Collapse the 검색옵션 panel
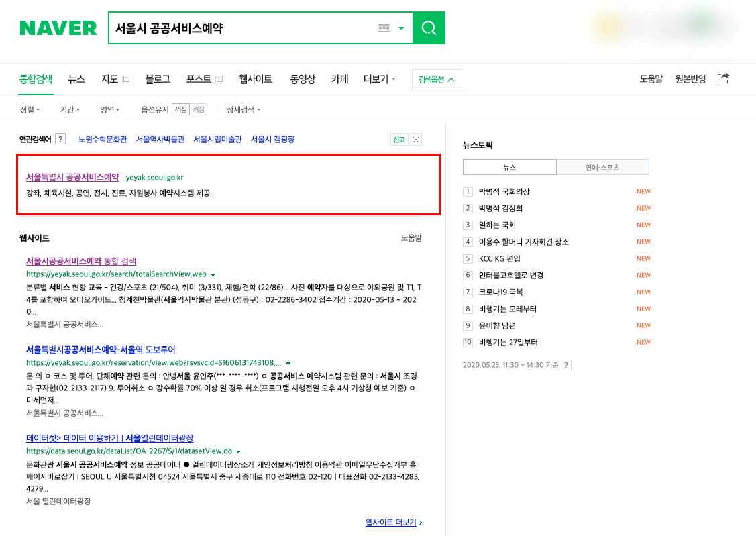756x536 pixels. pyautogui.click(x=437, y=80)
